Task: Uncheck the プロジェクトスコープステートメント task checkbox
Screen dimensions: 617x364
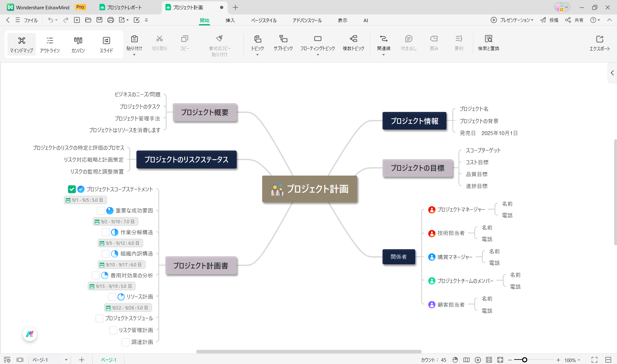Action: pyautogui.click(x=72, y=189)
